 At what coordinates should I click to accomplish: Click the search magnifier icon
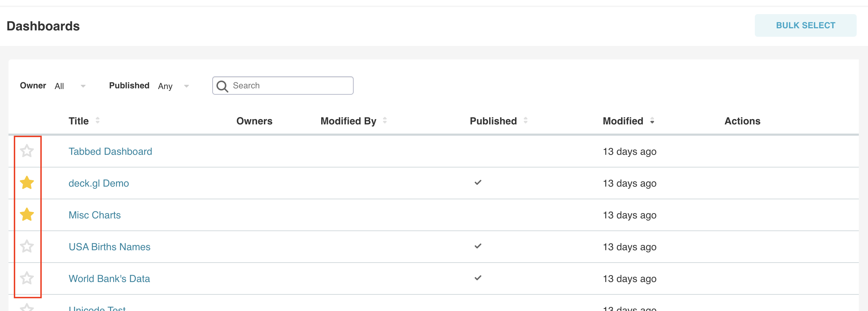coord(222,86)
